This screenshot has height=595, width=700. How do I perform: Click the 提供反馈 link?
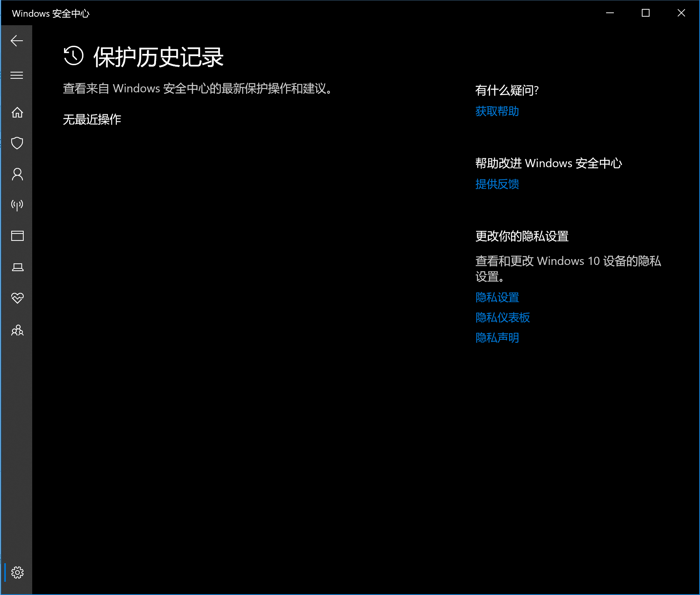497,184
